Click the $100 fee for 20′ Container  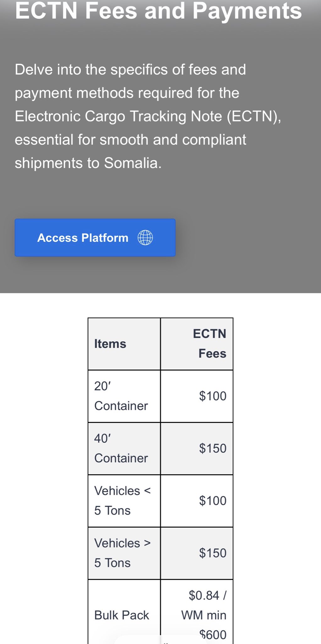(x=213, y=396)
